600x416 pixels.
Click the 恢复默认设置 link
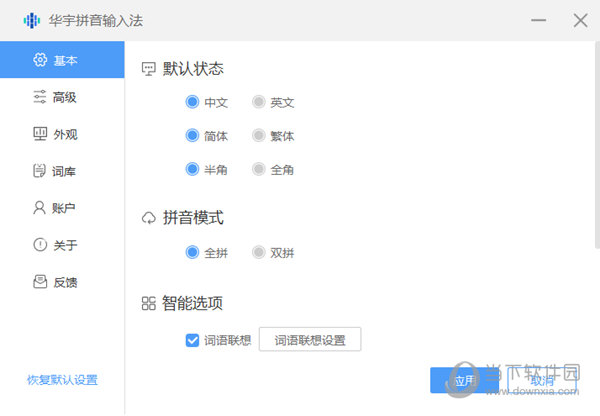coord(62,380)
